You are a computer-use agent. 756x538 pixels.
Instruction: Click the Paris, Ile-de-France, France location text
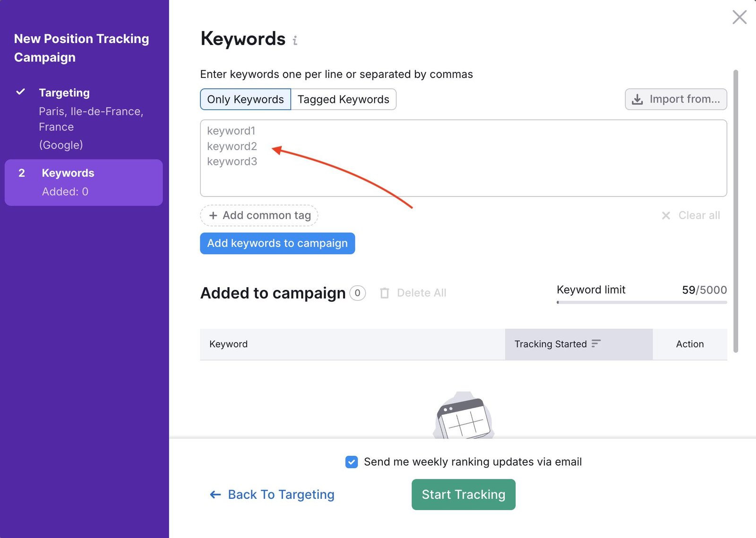click(x=91, y=119)
